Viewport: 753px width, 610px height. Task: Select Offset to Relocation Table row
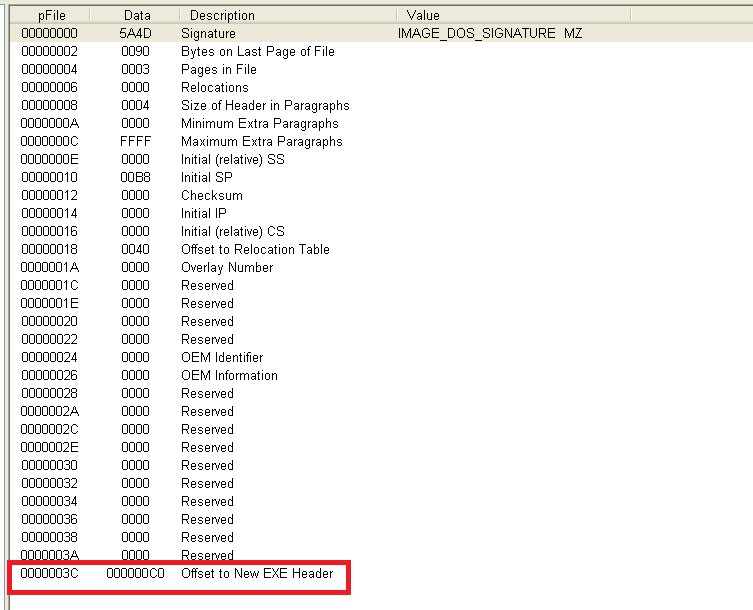pos(255,249)
